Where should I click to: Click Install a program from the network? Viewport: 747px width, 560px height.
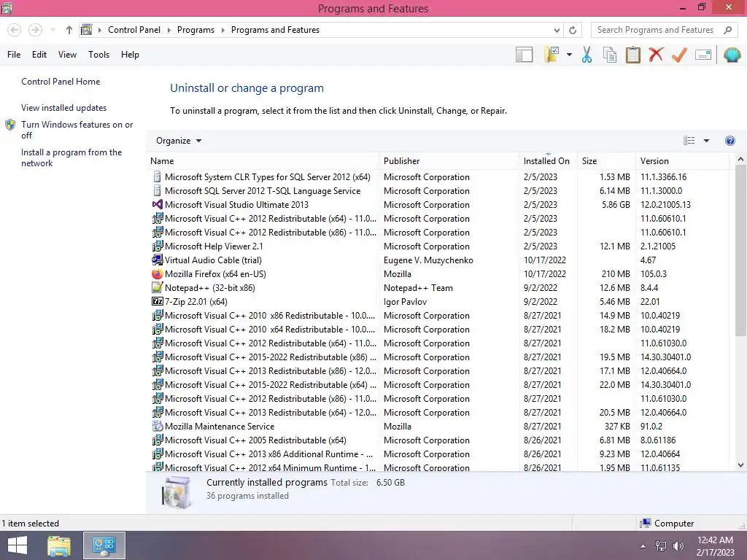(71, 157)
